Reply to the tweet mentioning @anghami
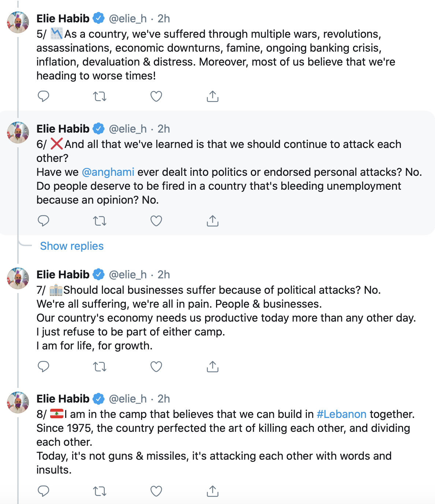 click(x=44, y=221)
